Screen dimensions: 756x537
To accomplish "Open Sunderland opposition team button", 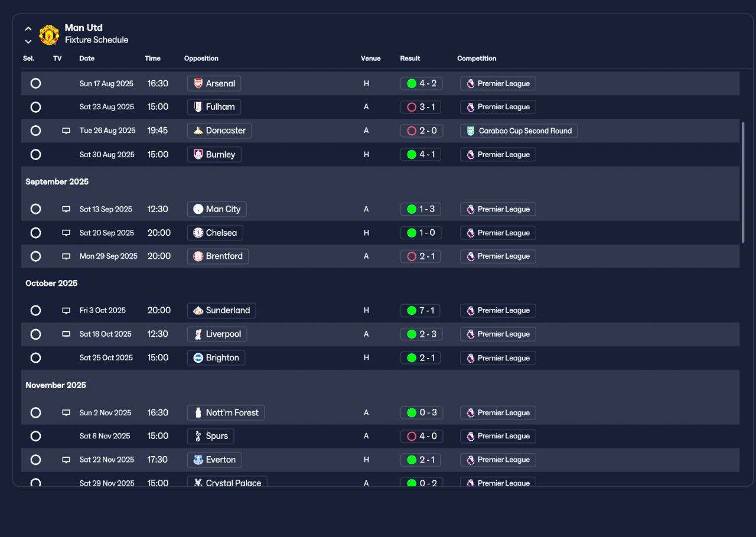I will [x=221, y=310].
